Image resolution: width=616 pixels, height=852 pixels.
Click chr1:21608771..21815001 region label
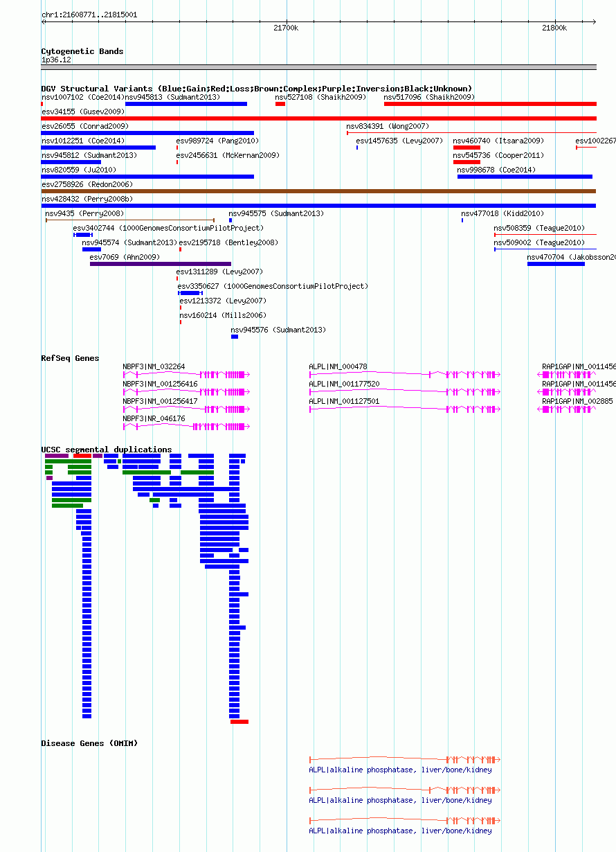(89, 15)
